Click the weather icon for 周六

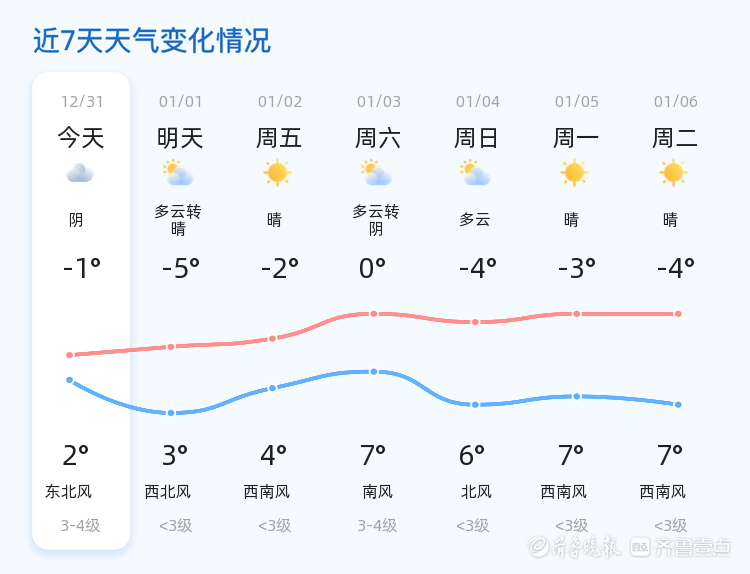[377, 174]
